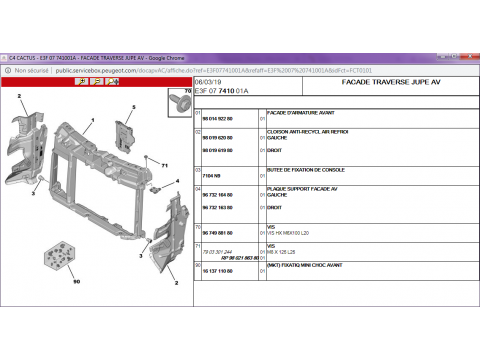Viewport: 480px width, 360px height.
Task: Open the screw 70 inset thumbnail
Action: [180, 103]
